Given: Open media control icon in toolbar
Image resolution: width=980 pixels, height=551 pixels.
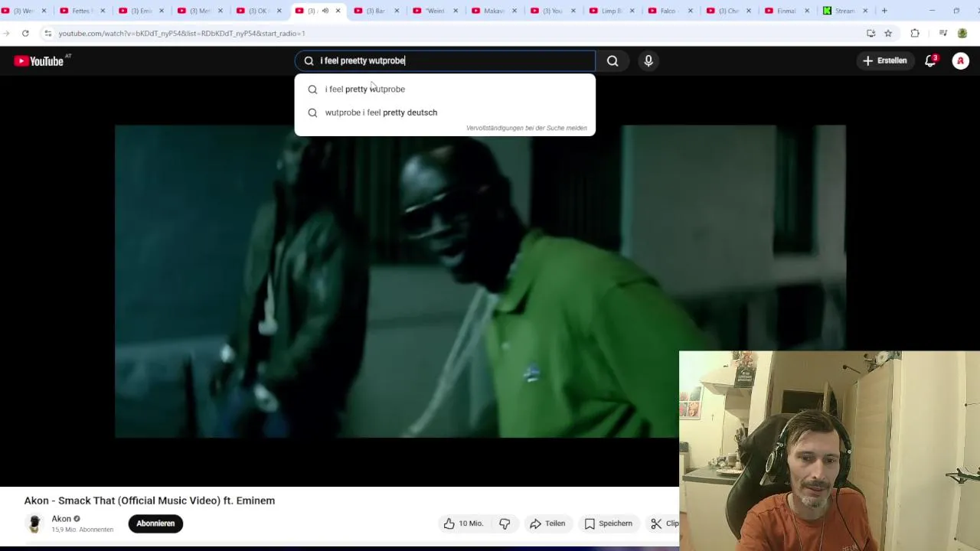Looking at the screenshot, I should pos(943,34).
